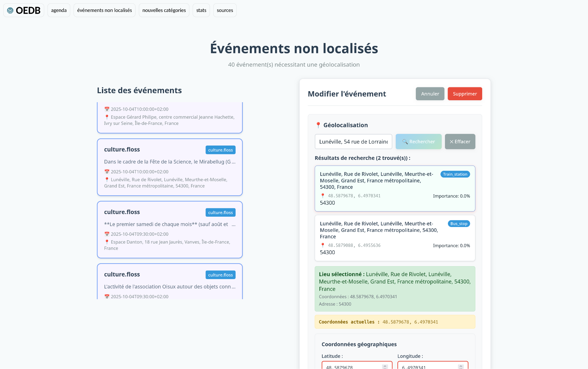Open the stats page
588x369 pixels.
pos(201,10)
